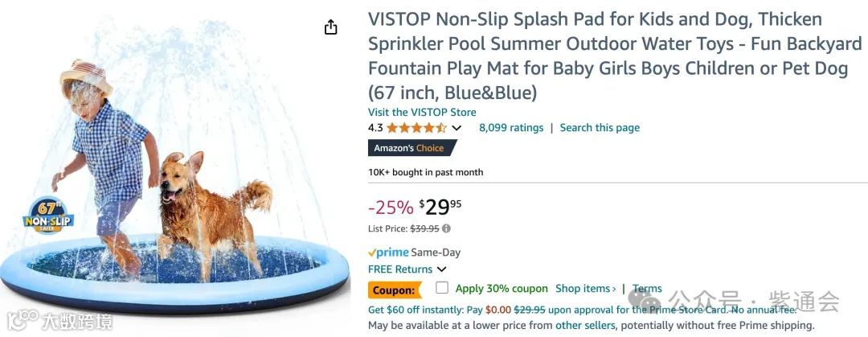Click Search this page link
Viewport: 868px width, 337px height.
click(600, 128)
